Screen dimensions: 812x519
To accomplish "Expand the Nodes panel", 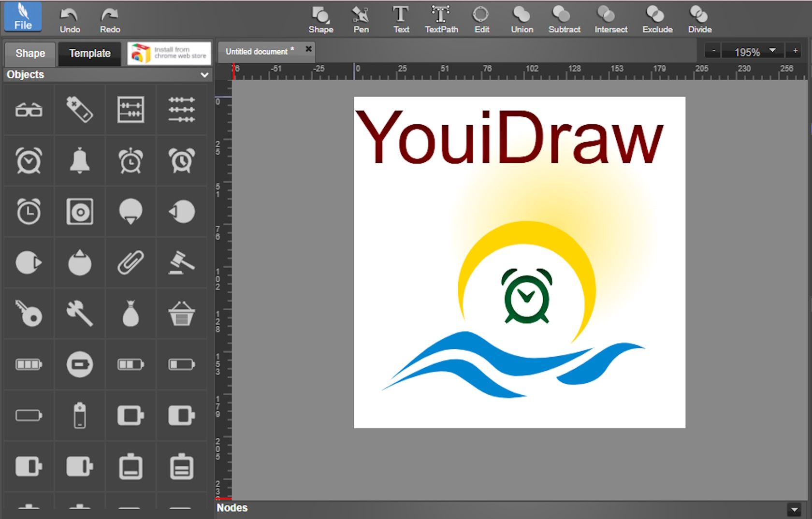I will pos(795,508).
